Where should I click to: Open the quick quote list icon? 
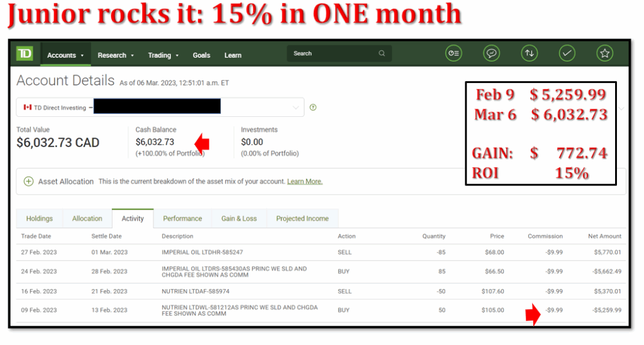(453, 54)
